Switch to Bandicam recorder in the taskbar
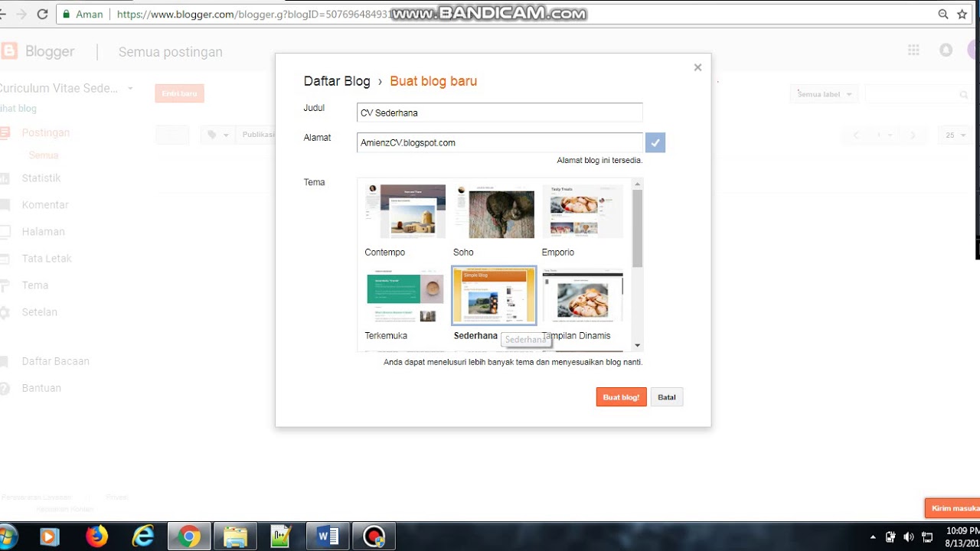980x551 pixels. (x=374, y=536)
